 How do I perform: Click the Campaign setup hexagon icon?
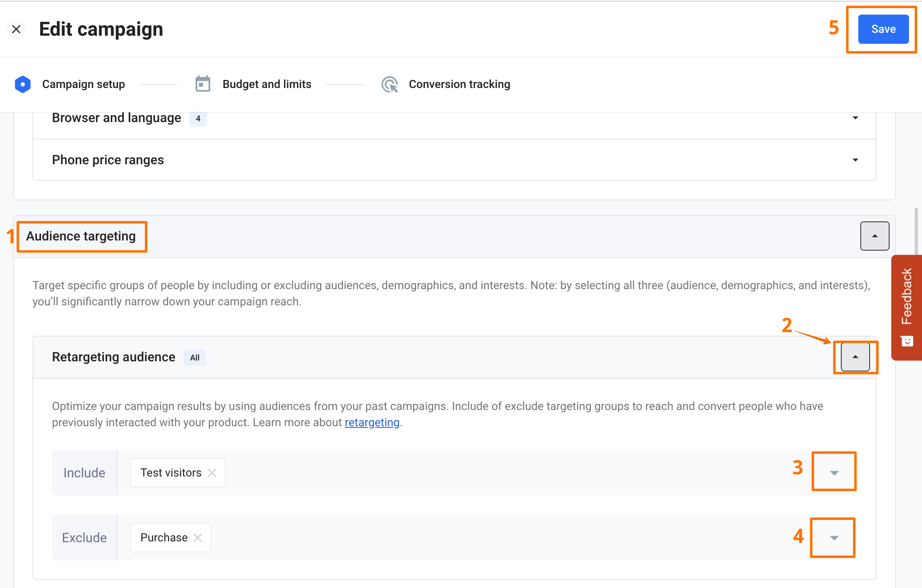23,84
